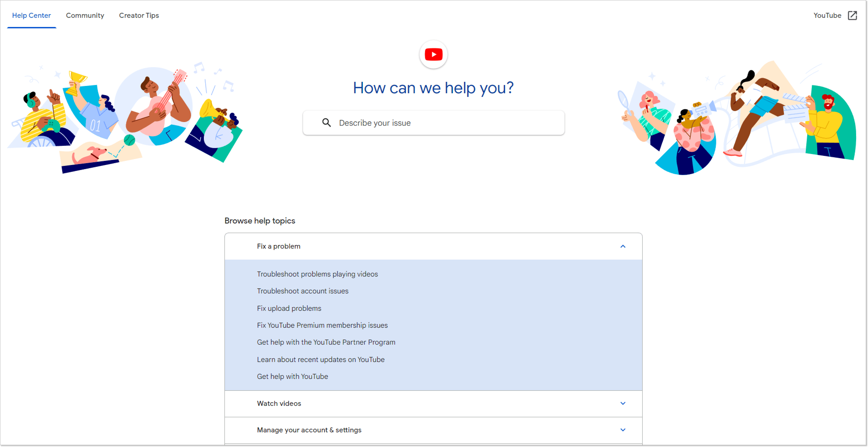Select the Help Center tab
This screenshot has height=447, width=868.
(31, 16)
